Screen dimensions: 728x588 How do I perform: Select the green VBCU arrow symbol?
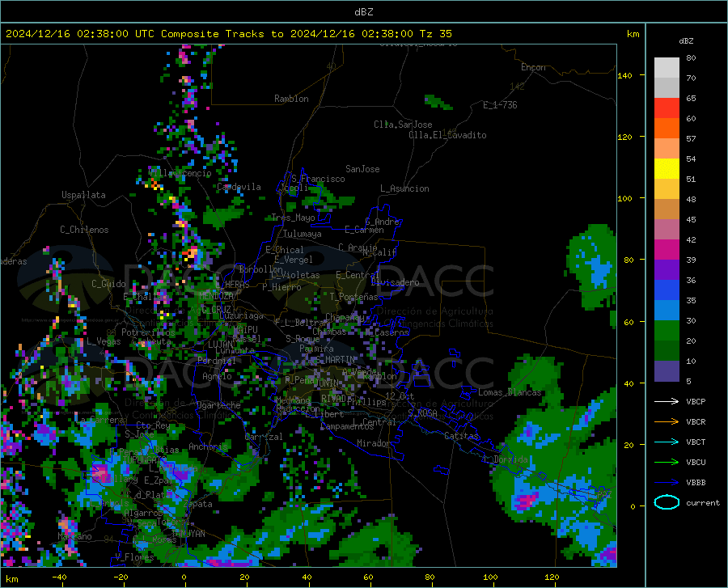click(667, 462)
